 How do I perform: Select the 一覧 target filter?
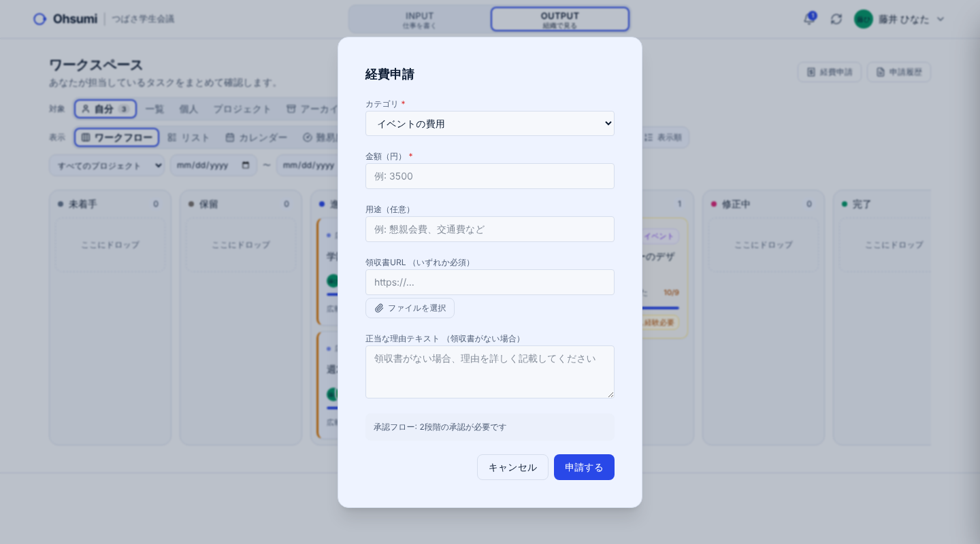[154, 109]
